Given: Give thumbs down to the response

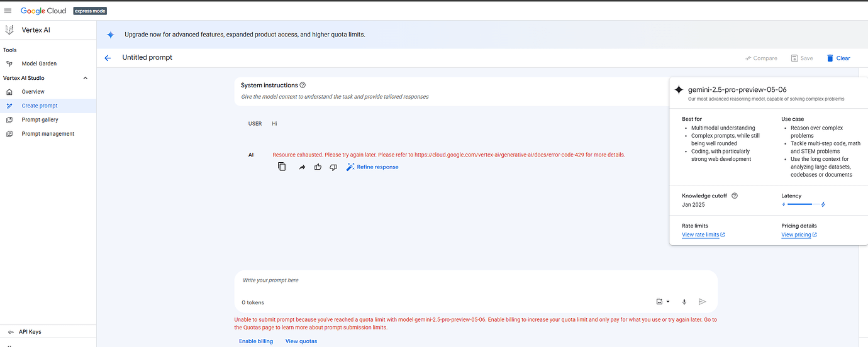Looking at the screenshot, I should [x=333, y=167].
